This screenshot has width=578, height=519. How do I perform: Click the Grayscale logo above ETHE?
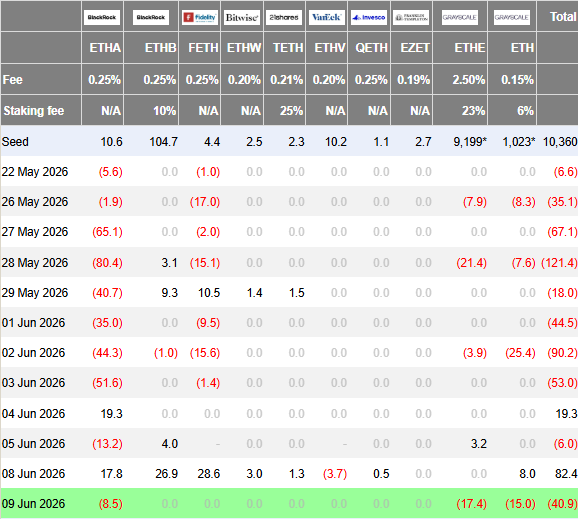pos(460,17)
